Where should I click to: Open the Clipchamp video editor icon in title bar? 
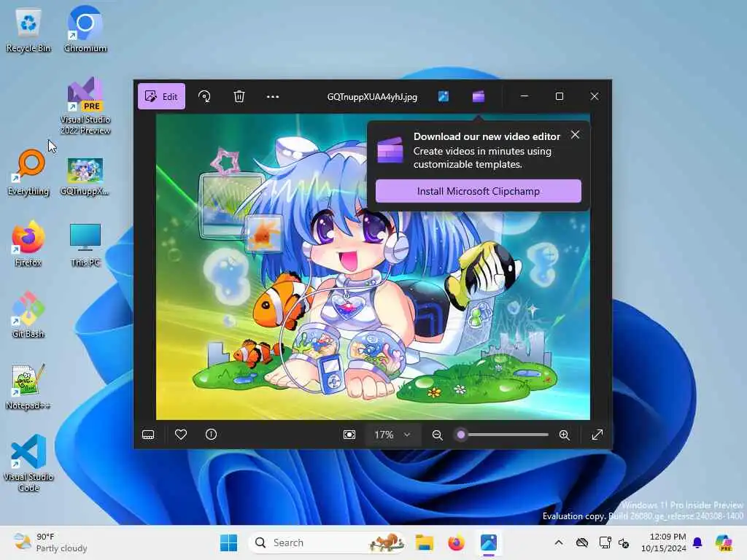pos(479,97)
